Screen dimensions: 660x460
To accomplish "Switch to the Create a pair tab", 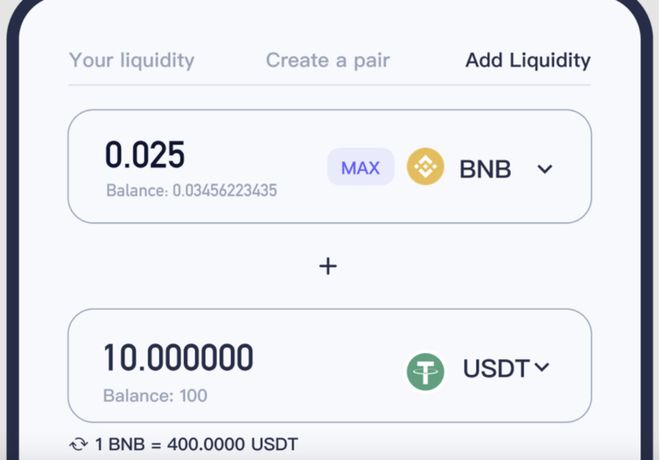I will [328, 60].
